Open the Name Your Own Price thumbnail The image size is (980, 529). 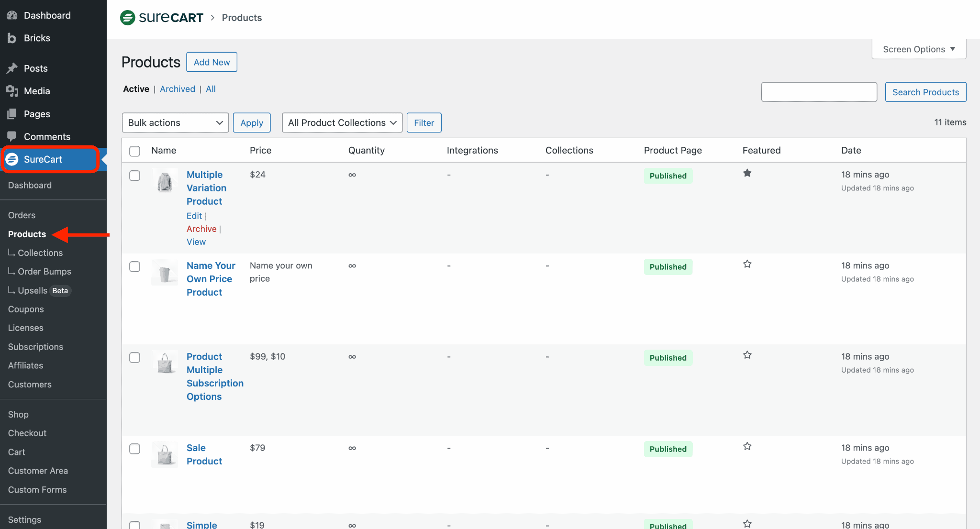[165, 273]
